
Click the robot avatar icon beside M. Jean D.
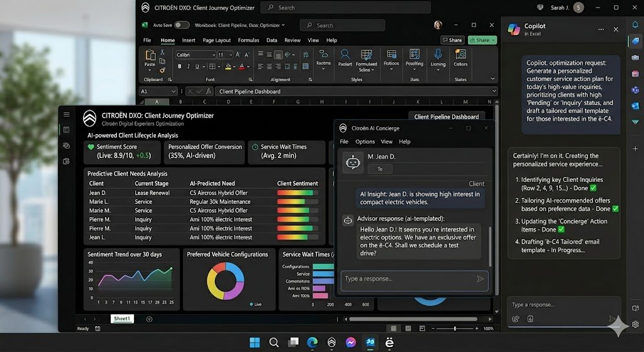[x=353, y=162]
